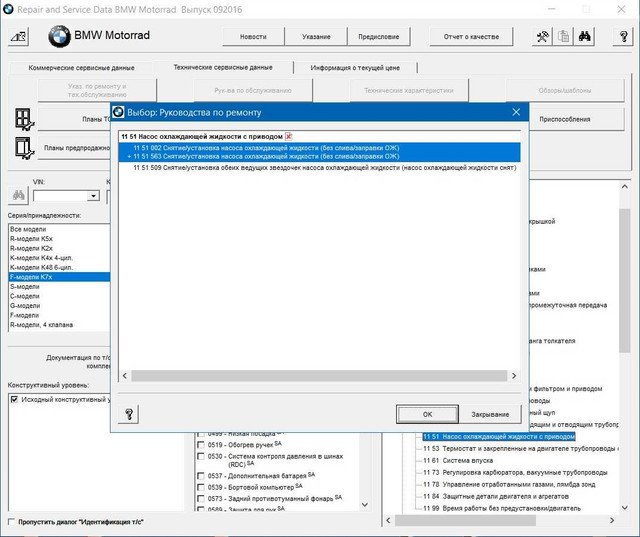Open the 'Предисловие' section
Screen dimensions: 640x537
click(x=379, y=37)
